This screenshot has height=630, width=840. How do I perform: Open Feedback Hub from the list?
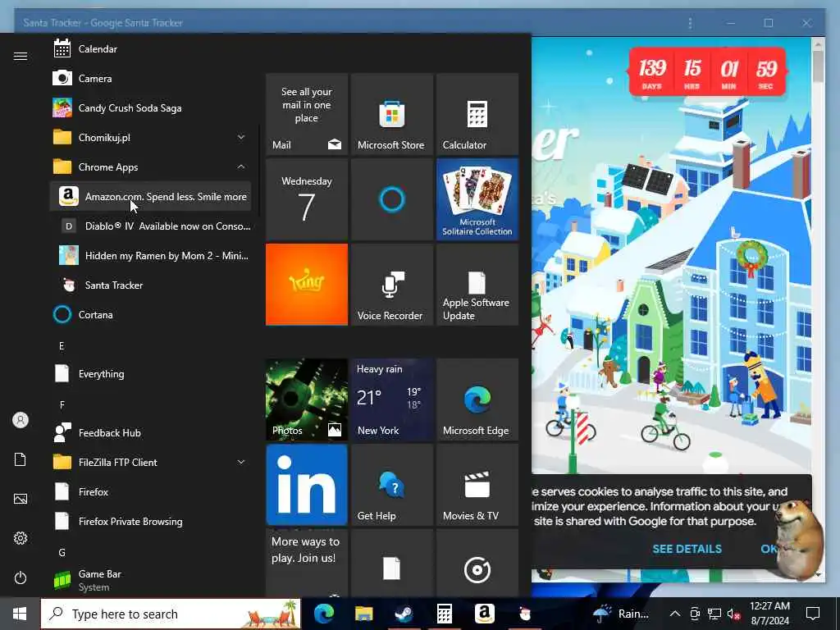point(150,432)
